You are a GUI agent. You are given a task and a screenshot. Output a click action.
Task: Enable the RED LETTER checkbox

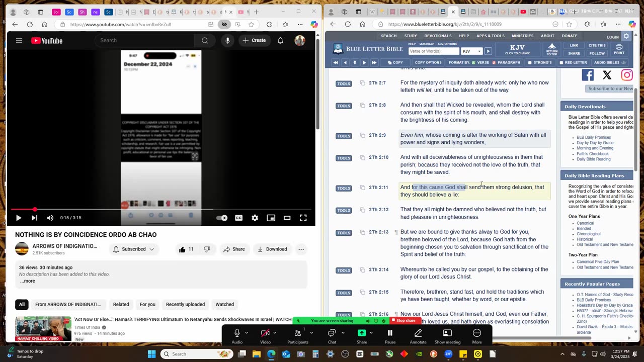573,63
